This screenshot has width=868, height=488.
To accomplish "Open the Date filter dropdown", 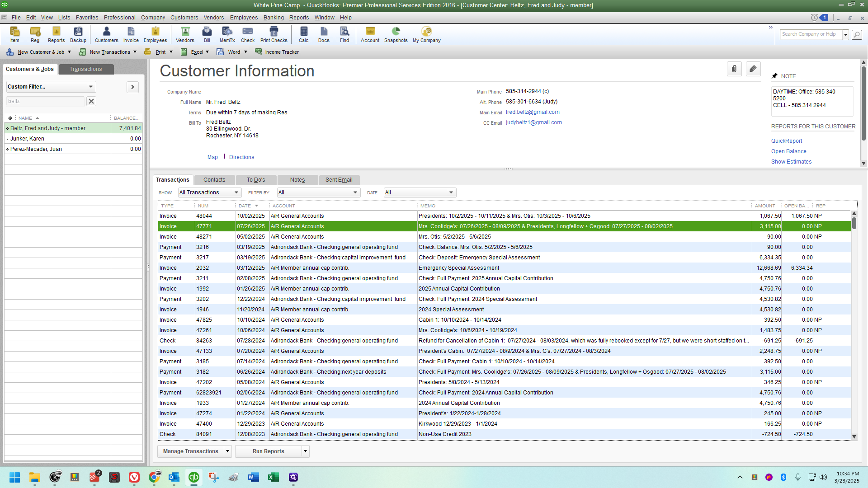I will coord(420,192).
